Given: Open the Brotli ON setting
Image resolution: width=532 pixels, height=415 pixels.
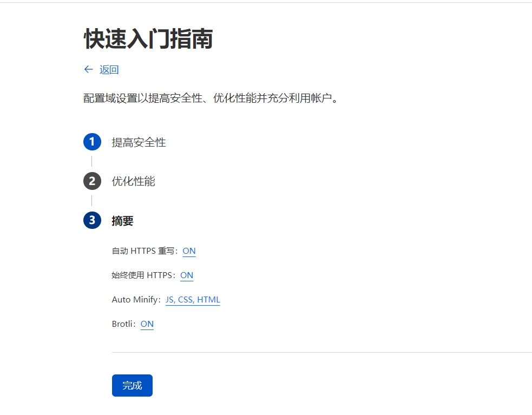Looking at the screenshot, I should tap(147, 324).
